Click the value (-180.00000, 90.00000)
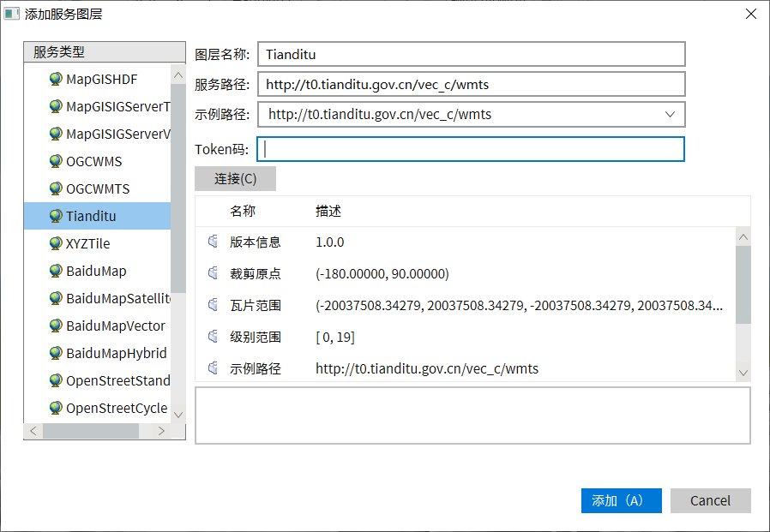 tap(382, 273)
